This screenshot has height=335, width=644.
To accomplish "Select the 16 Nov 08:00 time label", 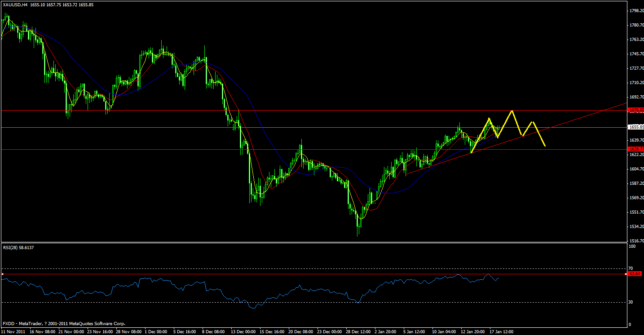I will click(42, 331).
